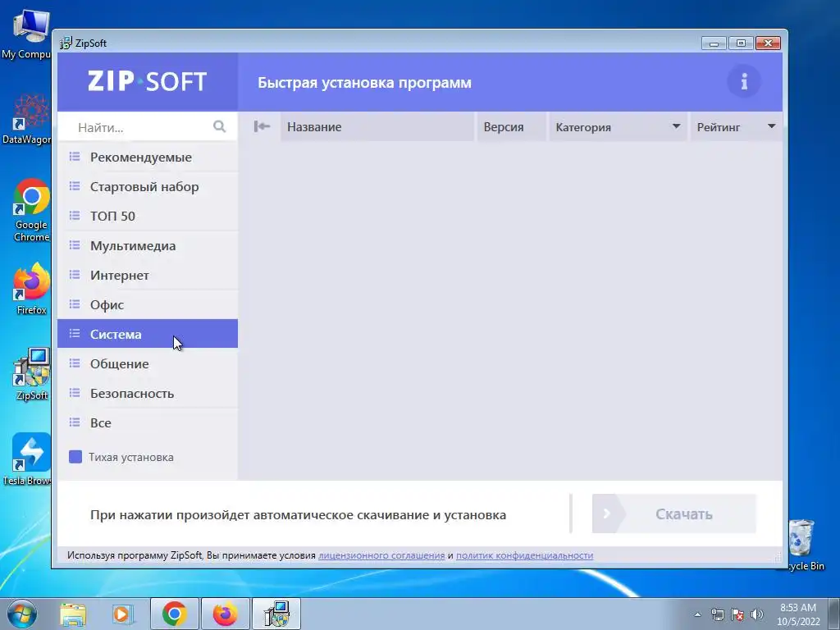Screen dimensions: 840x630
Task: Toggle Тихая установка checkbox
Action: tap(75, 456)
